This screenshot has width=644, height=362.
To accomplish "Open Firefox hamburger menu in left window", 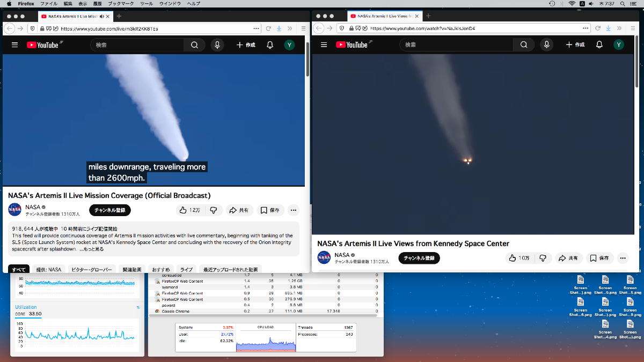I will click(x=303, y=28).
